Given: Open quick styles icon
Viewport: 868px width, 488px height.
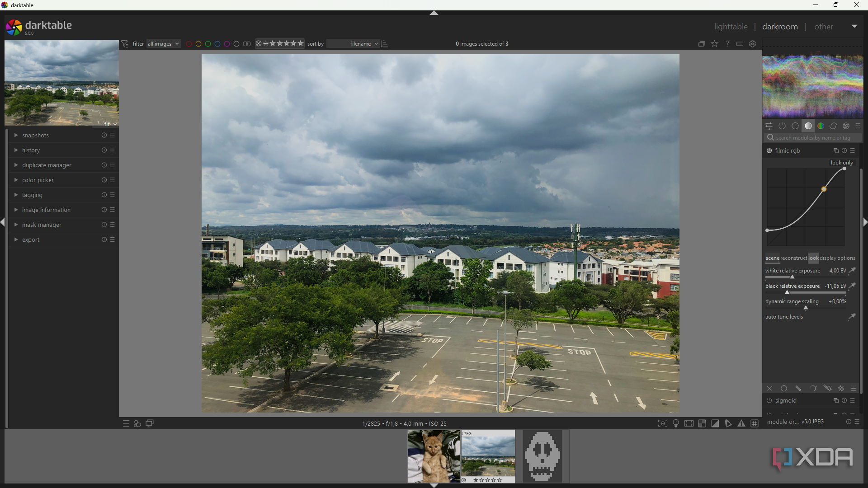Looking at the screenshot, I should click(137, 423).
